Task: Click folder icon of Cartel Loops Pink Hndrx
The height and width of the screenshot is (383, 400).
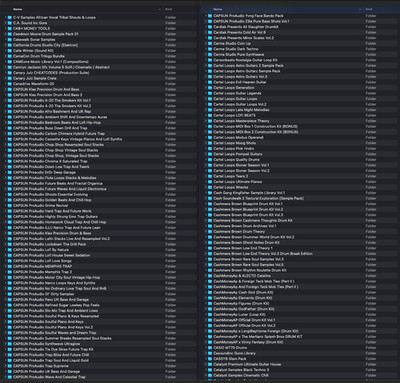Action: tap(210, 149)
